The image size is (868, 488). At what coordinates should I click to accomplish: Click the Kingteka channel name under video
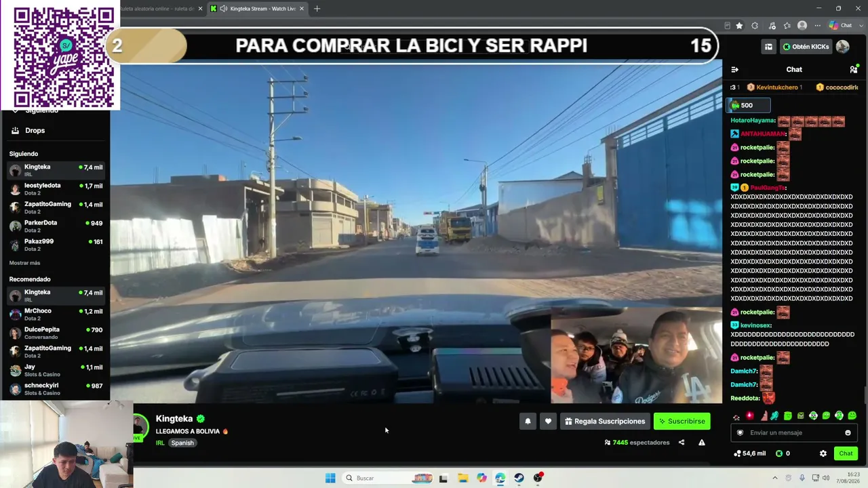click(174, 419)
